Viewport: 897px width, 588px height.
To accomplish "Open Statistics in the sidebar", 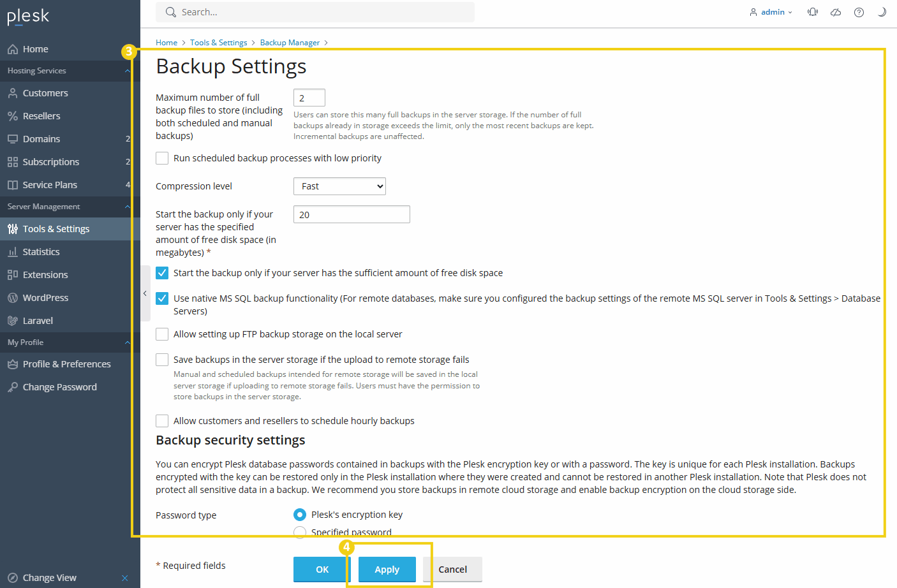I will [41, 252].
